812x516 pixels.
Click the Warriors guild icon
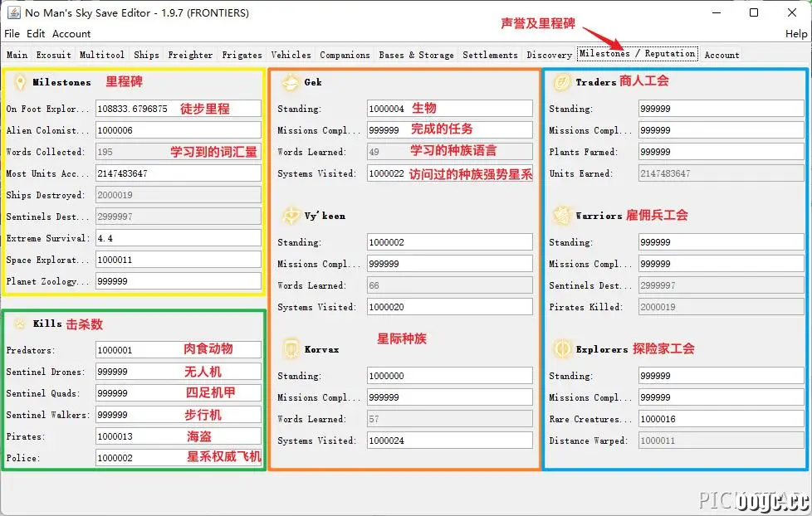pyautogui.click(x=562, y=216)
